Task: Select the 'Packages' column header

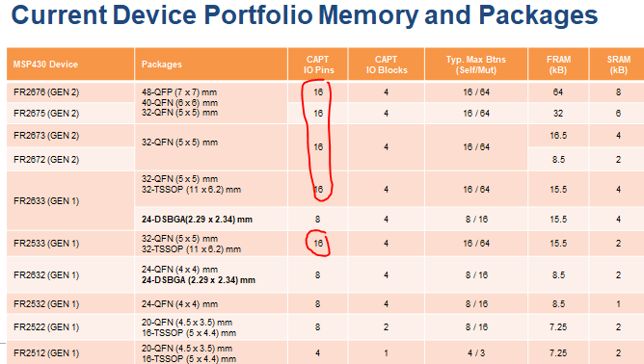Action: coord(161,65)
